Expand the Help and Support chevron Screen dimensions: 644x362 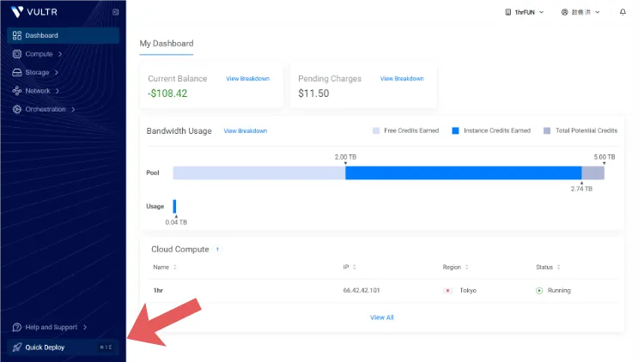pyautogui.click(x=85, y=327)
